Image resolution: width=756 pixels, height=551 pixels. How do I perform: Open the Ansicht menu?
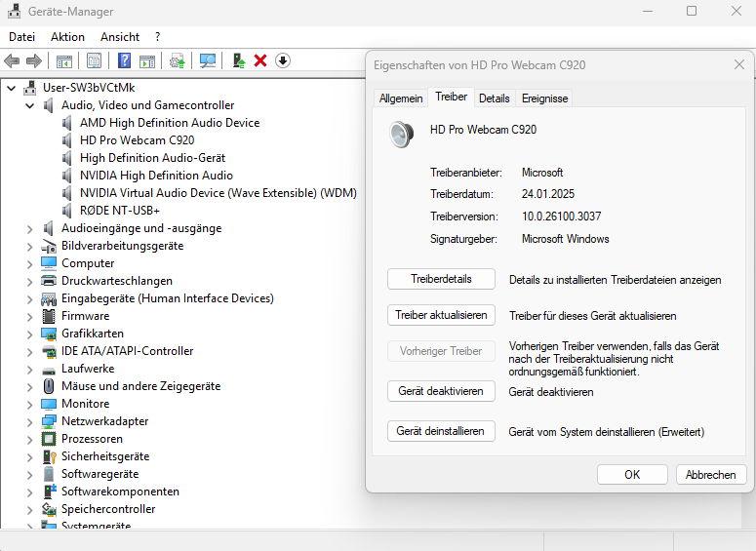tap(120, 37)
